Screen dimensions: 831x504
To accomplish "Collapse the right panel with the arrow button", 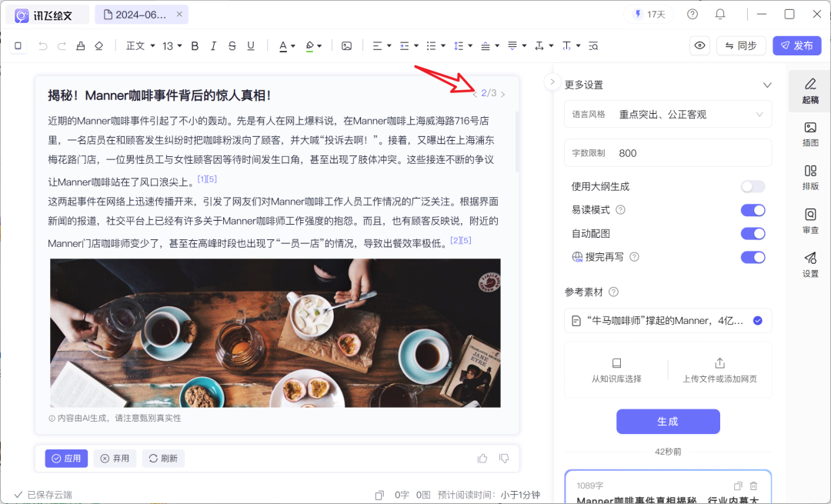I will 552,82.
